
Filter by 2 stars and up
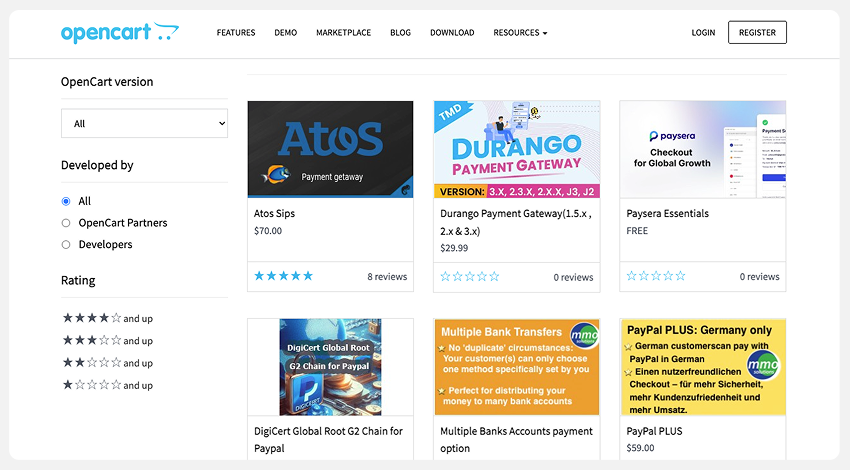coord(107,363)
